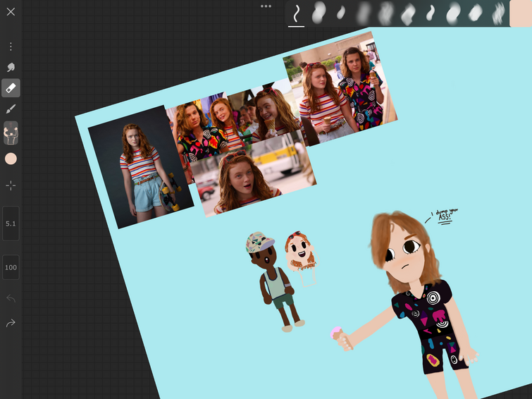Choose the ninth angled marker brush preset

pyautogui.click(x=476, y=13)
